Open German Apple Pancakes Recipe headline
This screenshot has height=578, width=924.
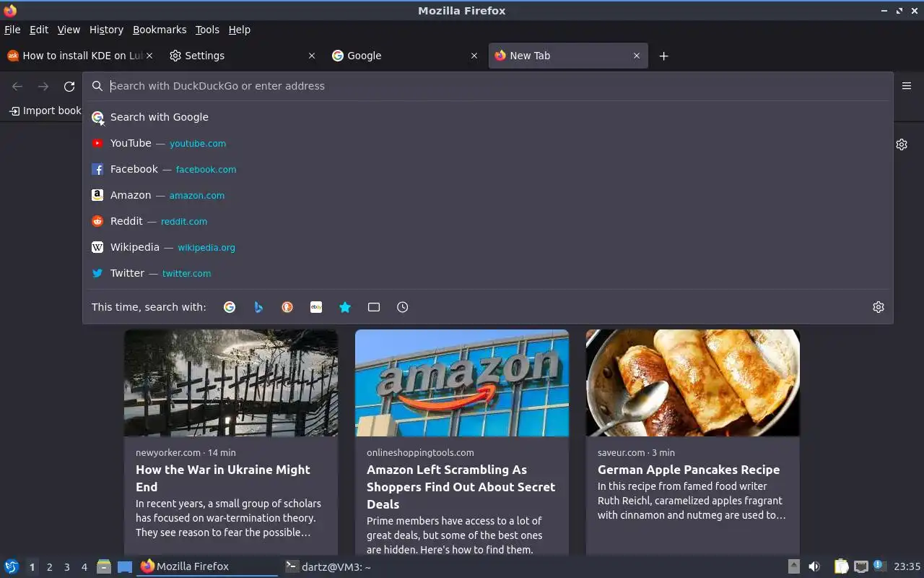(689, 470)
